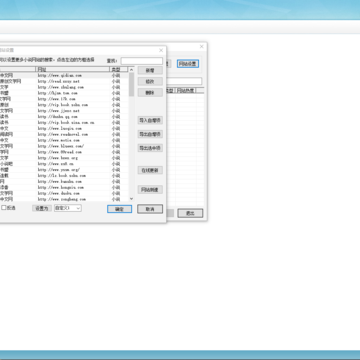The height and width of the screenshot is (360, 360).
Task: Confirm with the 确定 button
Action: pyautogui.click(x=119, y=209)
